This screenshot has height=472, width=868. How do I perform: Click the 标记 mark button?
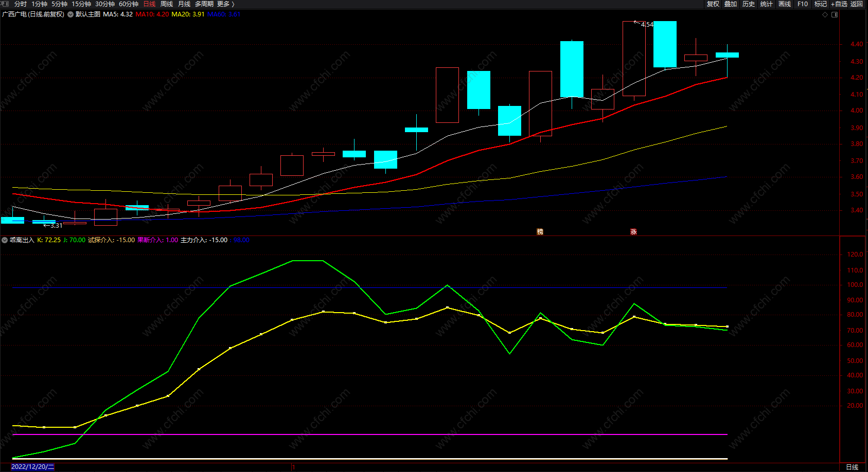point(821,4)
